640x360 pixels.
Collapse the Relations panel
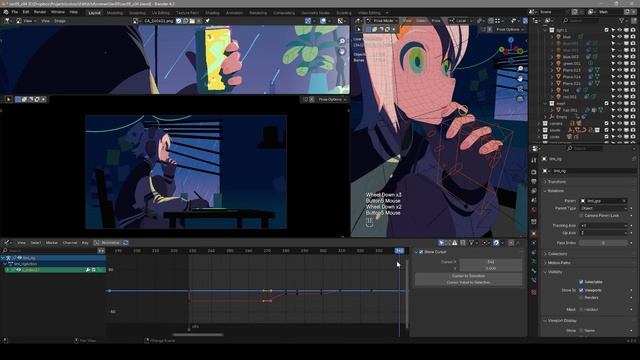click(x=555, y=191)
